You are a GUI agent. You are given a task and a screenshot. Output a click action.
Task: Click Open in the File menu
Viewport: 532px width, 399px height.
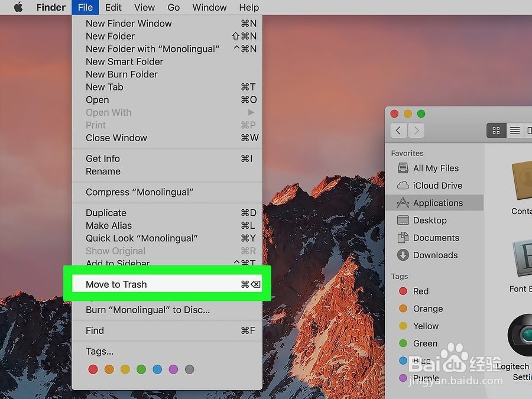pyautogui.click(x=167, y=100)
